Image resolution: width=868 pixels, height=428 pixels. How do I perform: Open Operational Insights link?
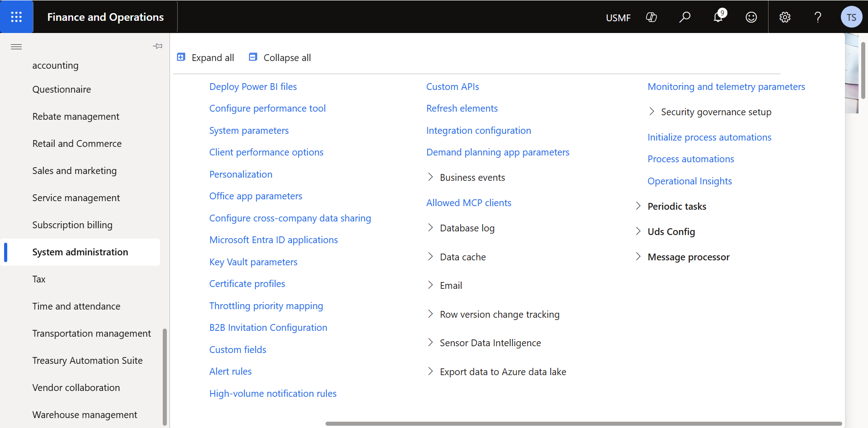click(x=689, y=181)
